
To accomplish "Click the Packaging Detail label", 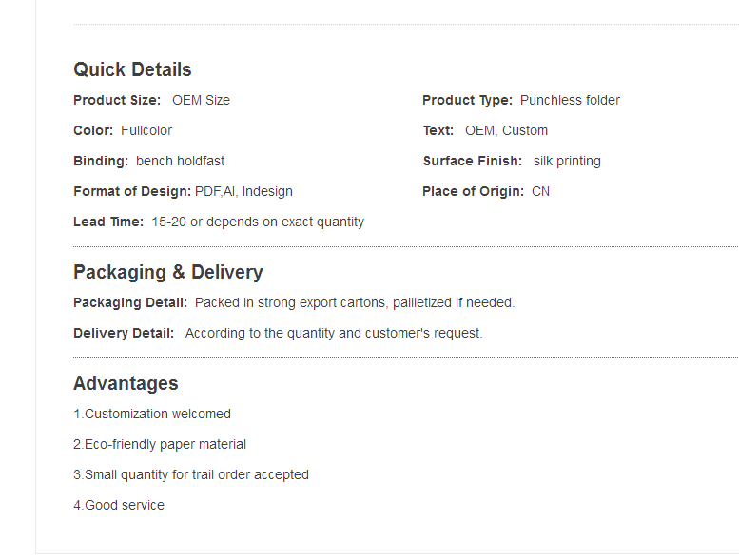I will tap(130, 303).
